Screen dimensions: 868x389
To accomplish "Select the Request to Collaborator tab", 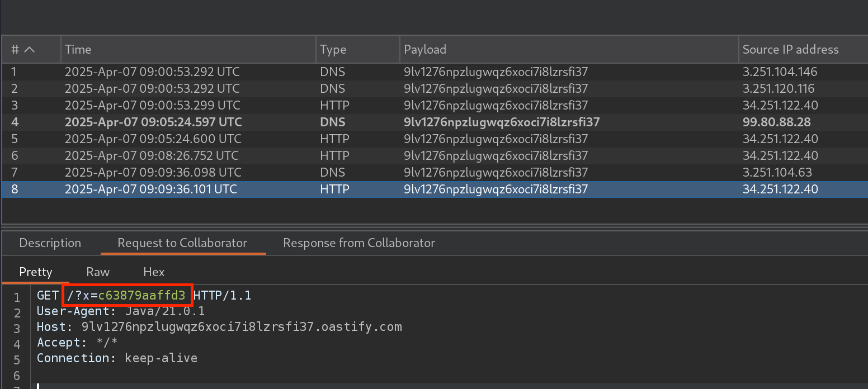I will click(182, 243).
